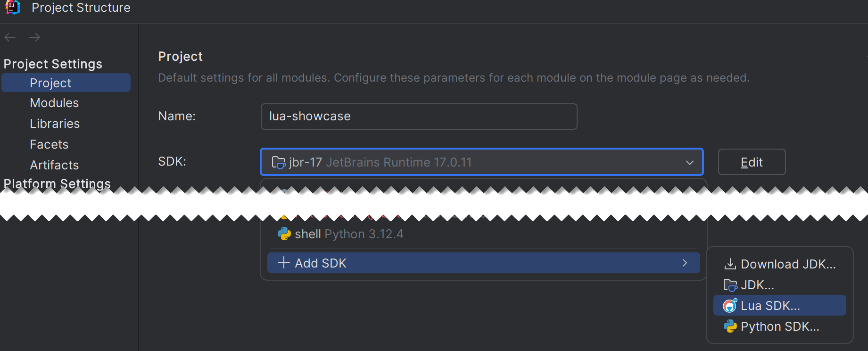Click the forward navigation arrow
Image resolution: width=868 pixels, height=351 pixels.
pyautogui.click(x=34, y=37)
